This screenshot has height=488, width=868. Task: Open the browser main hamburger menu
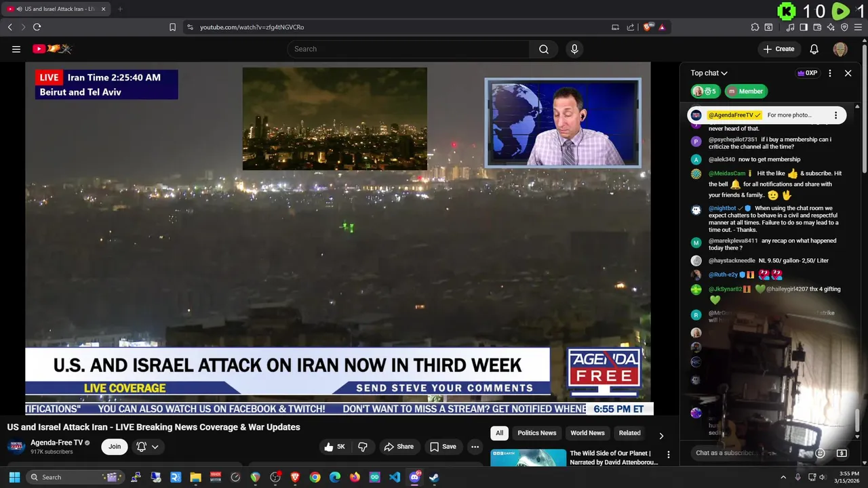pos(858,27)
